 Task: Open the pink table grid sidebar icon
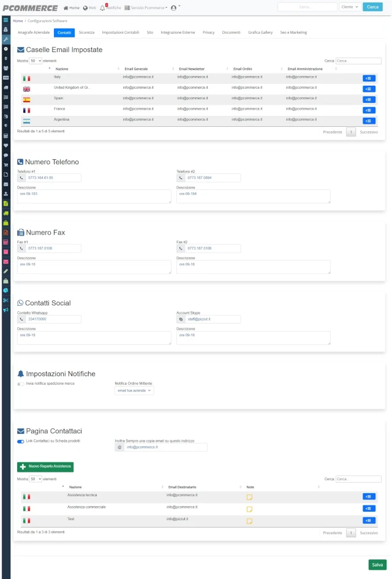click(6, 242)
